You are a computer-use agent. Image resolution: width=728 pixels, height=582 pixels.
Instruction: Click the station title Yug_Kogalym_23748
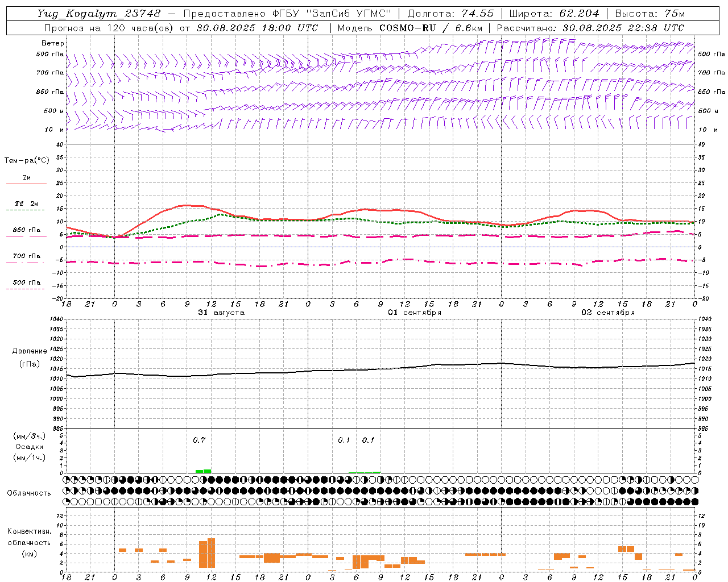(x=99, y=14)
